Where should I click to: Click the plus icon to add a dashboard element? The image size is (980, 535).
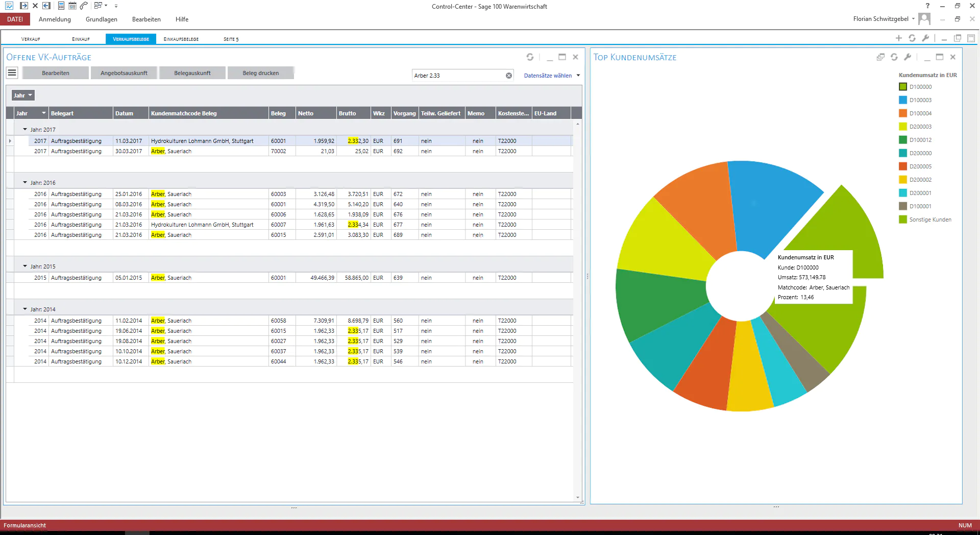[899, 38]
